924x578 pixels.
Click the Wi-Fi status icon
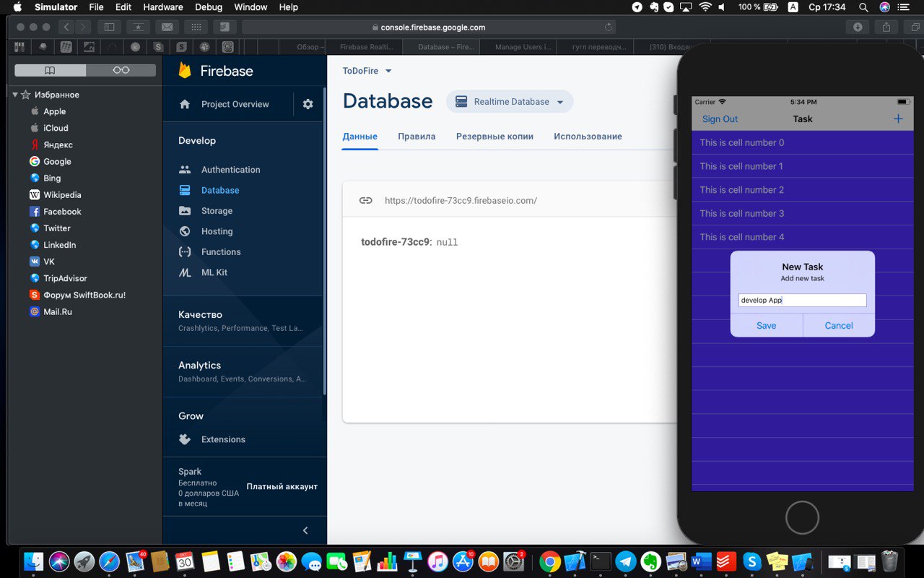click(705, 7)
